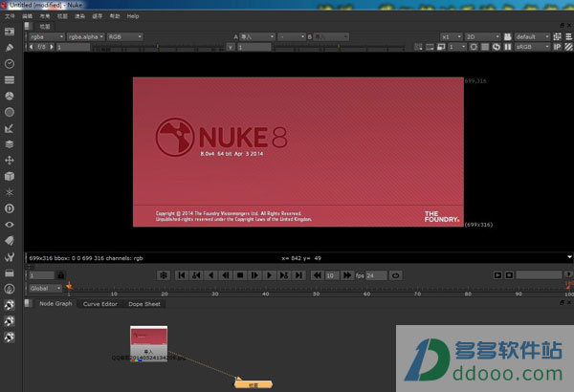Image resolution: width=574 pixels, height=392 pixels.
Task: Open the Filter nodes menu (round disc icon)
Action: [x=10, y=112]
